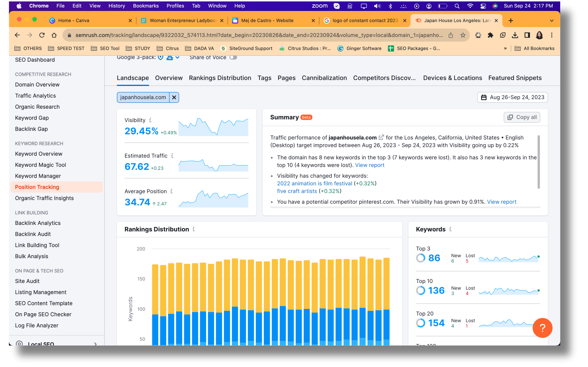Expand the Google 3-pack dropdown chevron
This screenshot has height=367, width=588.
tap(177, 58)
